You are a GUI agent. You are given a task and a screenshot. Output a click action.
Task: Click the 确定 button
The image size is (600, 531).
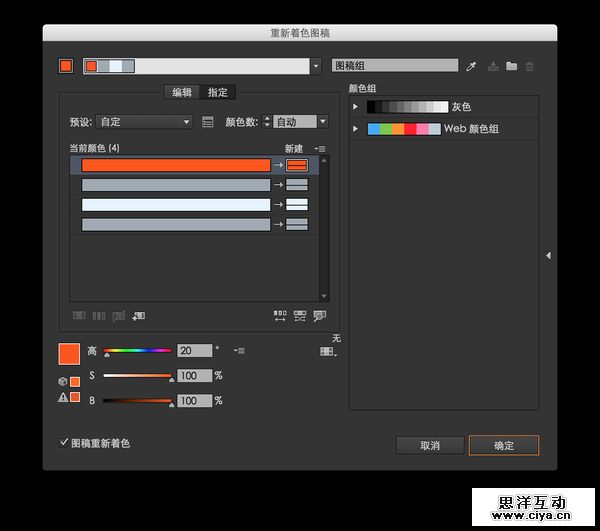[503, 446]
